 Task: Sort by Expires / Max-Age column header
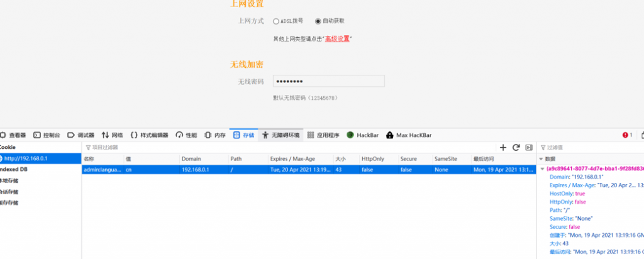coord(301,159)
